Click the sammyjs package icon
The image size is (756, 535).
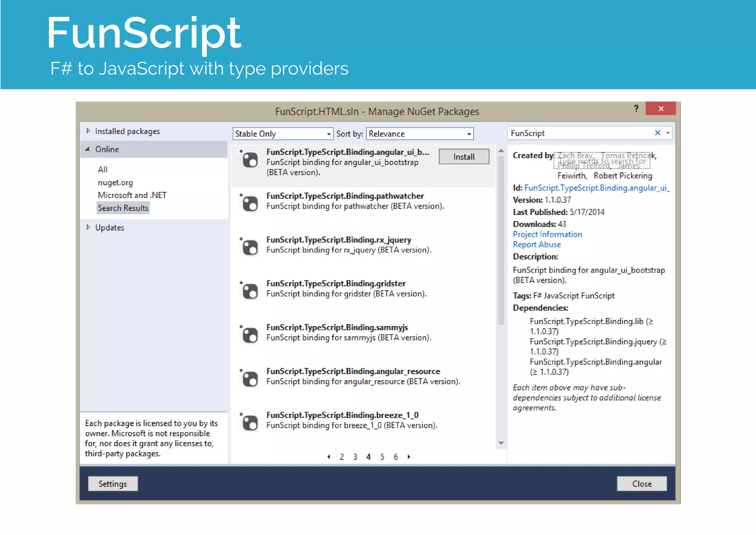249,335
